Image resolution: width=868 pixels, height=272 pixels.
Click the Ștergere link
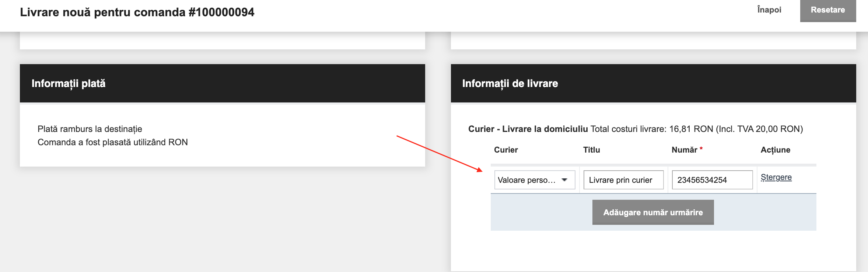pyautogui.click(x=776, y=177)
